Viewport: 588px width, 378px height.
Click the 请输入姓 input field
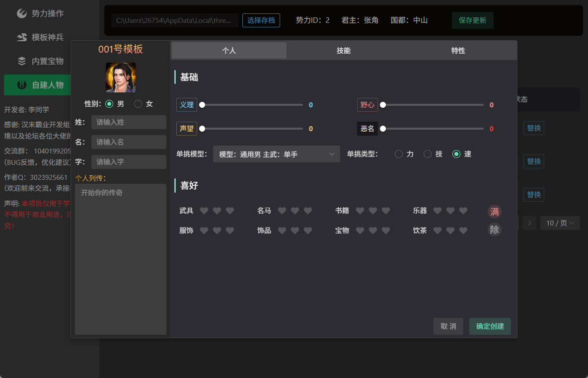click(129, 122)
